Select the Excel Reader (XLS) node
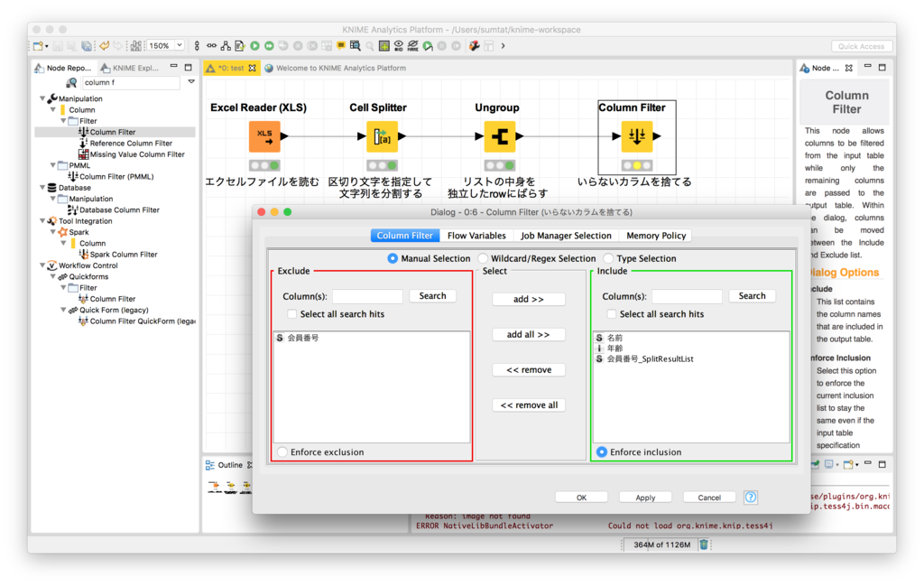 264,136
